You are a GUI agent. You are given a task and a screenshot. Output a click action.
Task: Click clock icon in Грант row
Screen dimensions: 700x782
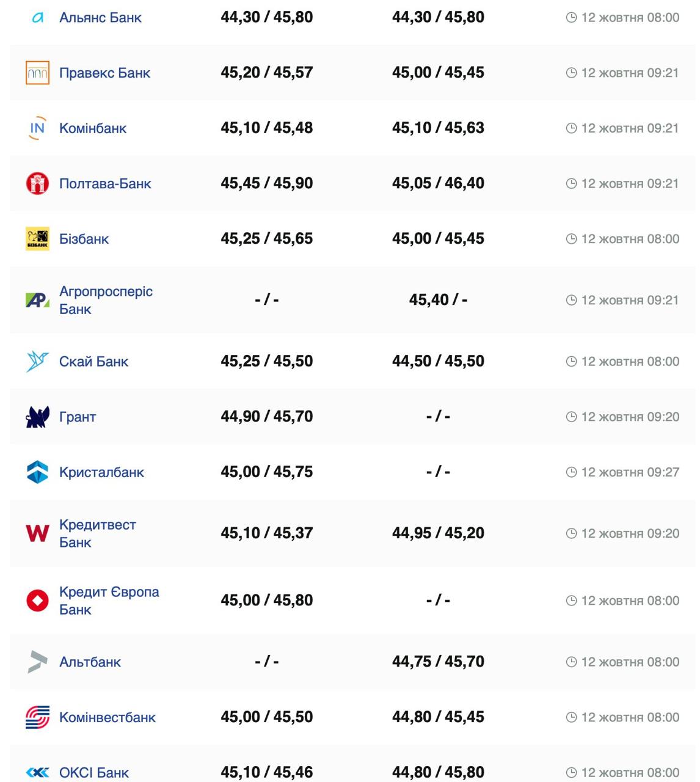[571, 417]
